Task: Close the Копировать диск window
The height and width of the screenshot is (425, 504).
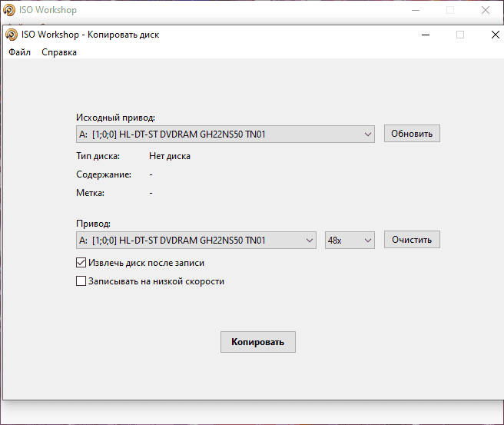Action: click(x=496, y=35)
